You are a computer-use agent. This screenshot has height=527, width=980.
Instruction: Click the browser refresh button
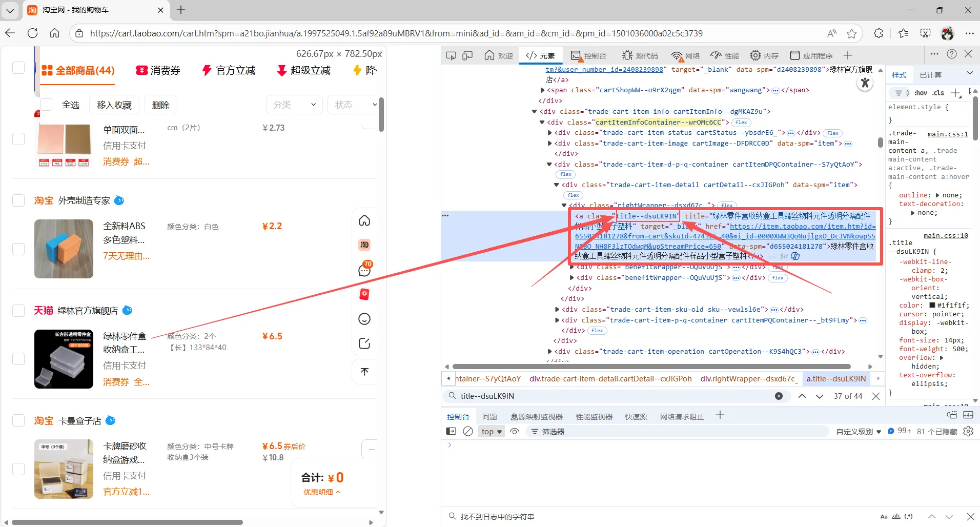tap(33, 33)
